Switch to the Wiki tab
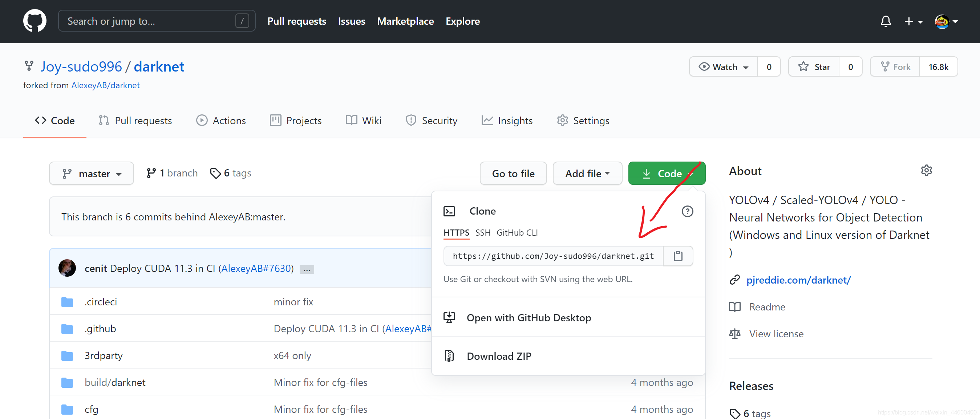The width and height of the screenshot is (980, 419). click(363, 121)
